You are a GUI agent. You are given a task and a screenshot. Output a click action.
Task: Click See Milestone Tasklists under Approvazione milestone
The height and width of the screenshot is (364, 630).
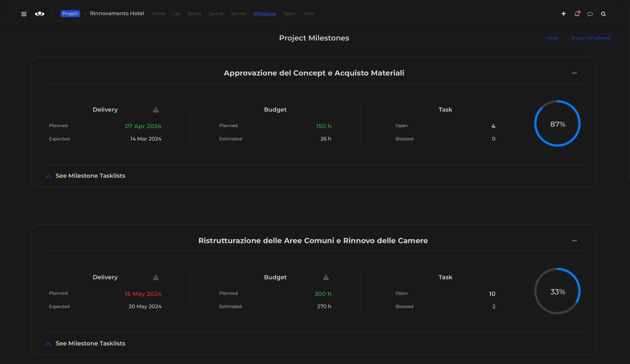pos(90,176)
